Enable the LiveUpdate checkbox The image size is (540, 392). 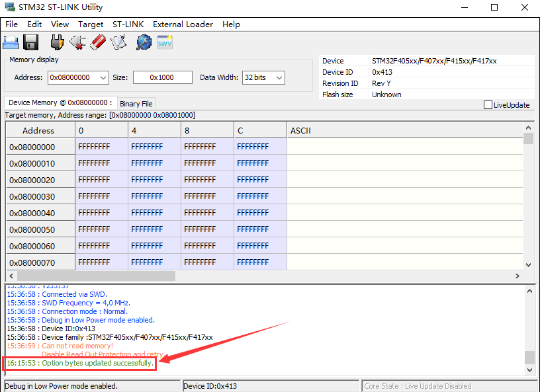click(x=488, y=105)
